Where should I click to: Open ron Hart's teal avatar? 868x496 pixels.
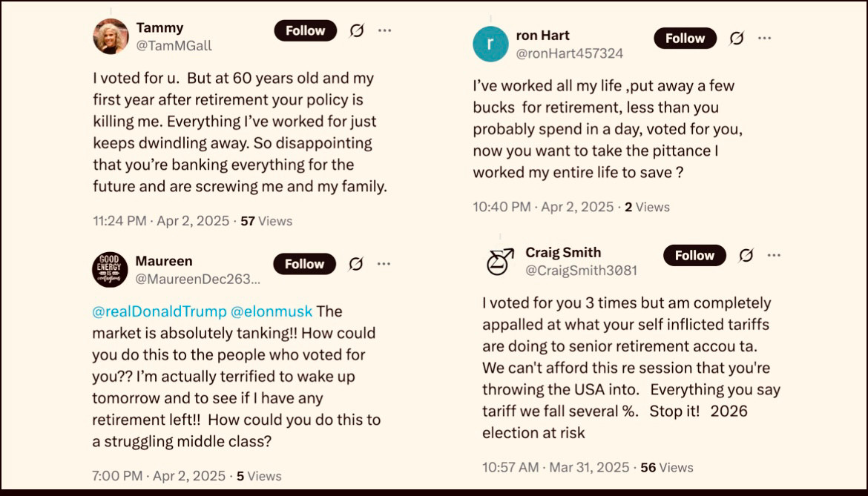[x=490, y=44]
